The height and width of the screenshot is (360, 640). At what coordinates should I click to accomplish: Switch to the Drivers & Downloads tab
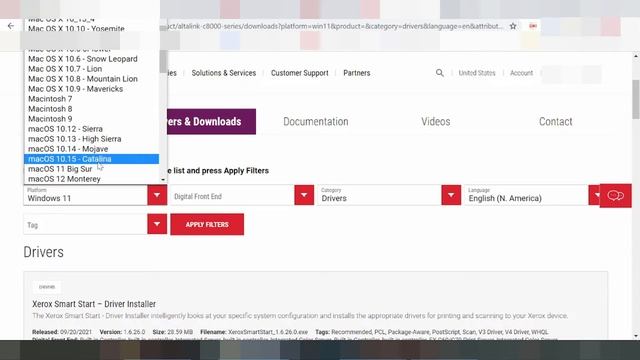211,122
